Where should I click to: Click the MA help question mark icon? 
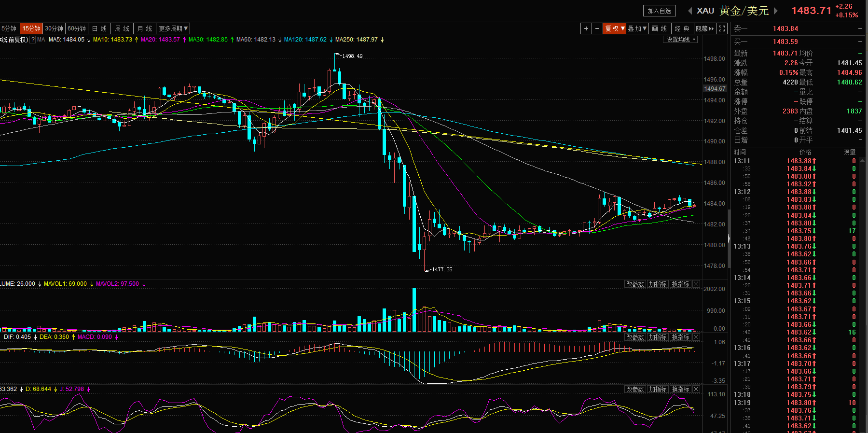[x=33, y=40]
